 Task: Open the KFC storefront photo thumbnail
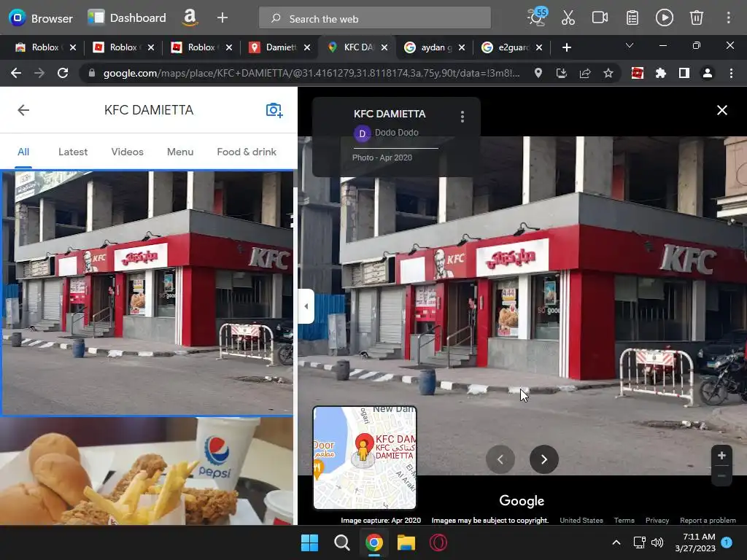point(147,293)
